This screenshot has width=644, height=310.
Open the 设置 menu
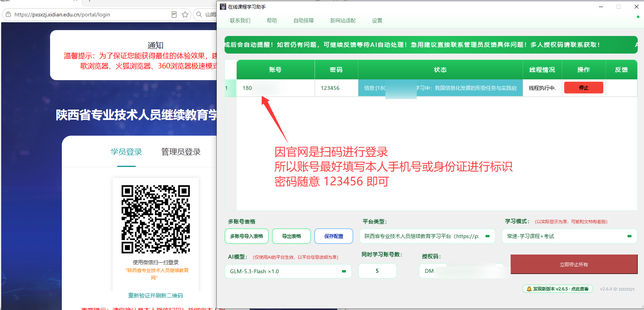coord(377,21)
